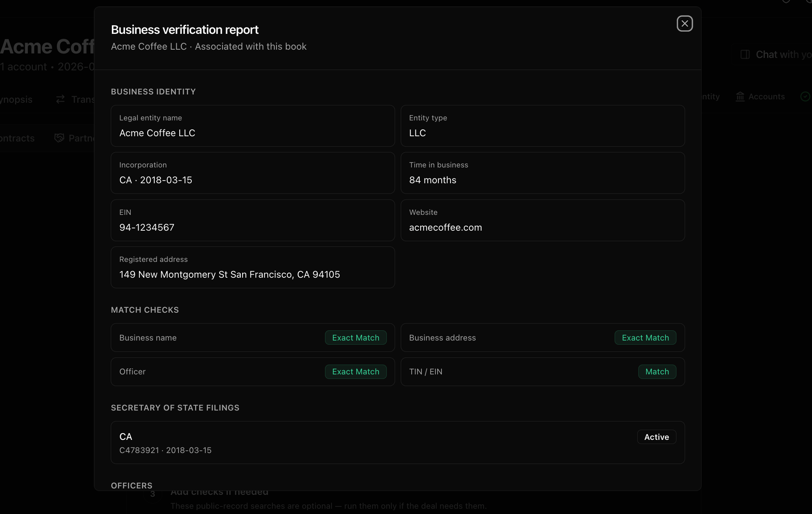Click the Exact Match badge for Business name
This screenshot has width=812, height=514.
point(356,338)
